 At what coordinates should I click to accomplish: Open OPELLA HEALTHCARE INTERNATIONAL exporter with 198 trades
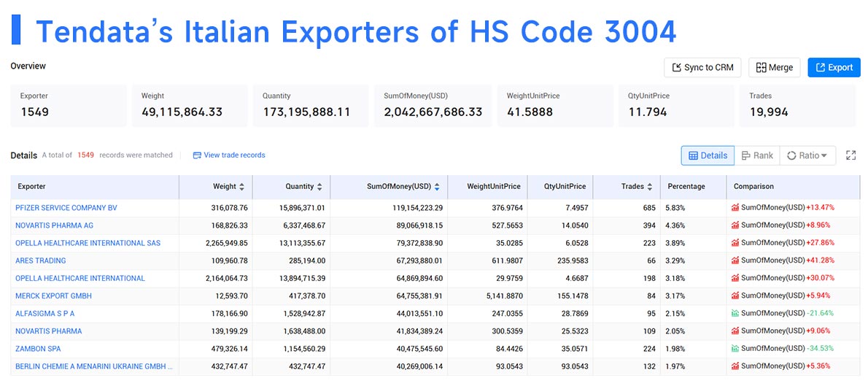[x=80, y=279]
